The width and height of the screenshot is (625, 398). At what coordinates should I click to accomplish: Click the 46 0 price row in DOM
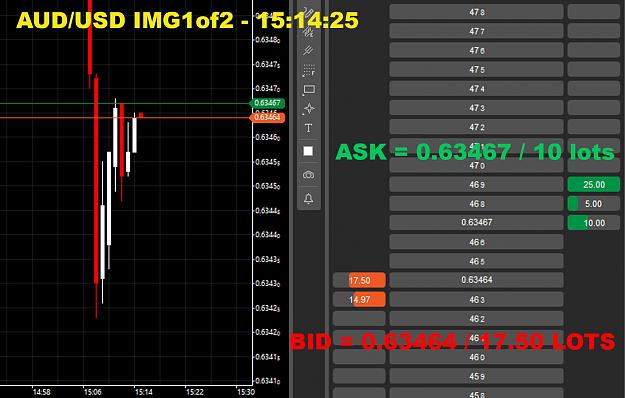(x=476, y=357)
